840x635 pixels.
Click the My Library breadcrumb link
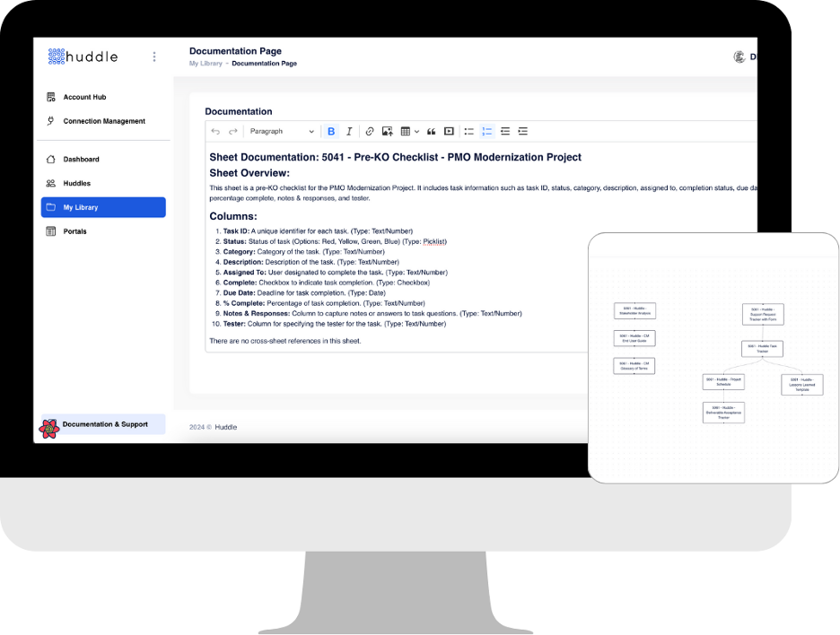tap(205, 64)
